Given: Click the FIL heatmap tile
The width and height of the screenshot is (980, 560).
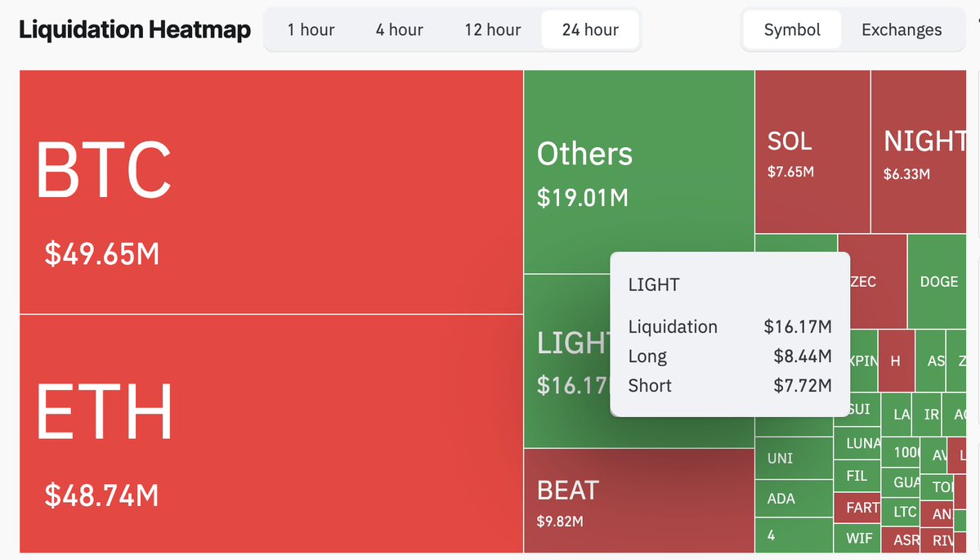Looking at the screenshot, I should click(857, 475).
